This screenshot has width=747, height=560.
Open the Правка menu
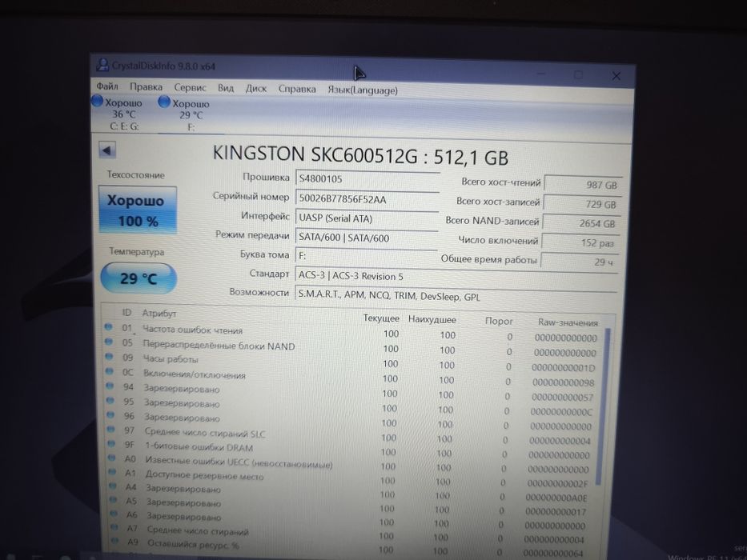click(x=146, y=87)
